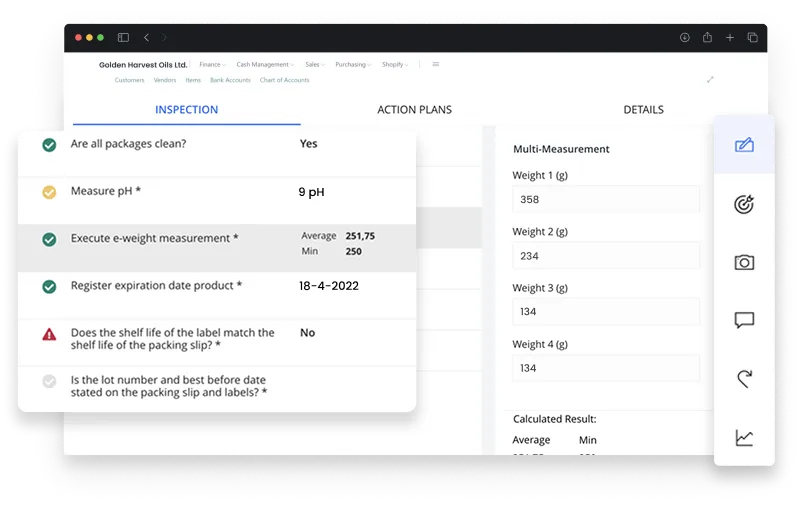Open browser downloads icon
Screen dimensions: 812x508
685,37
